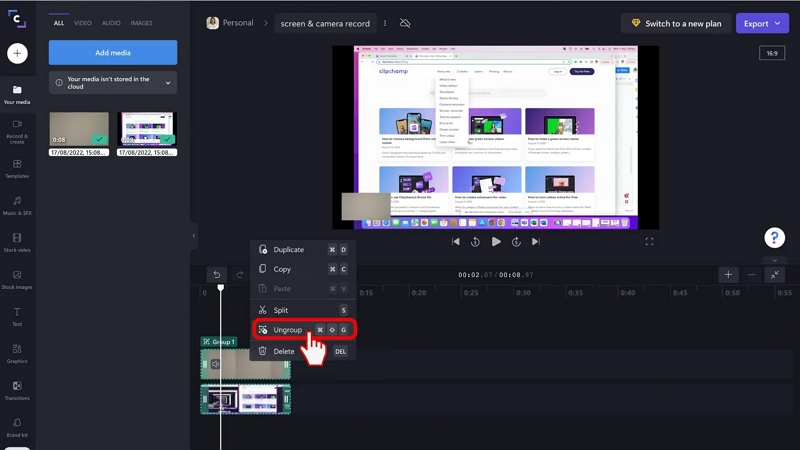This screenshot has width=800, height=450.
Task: Click the Add media button
Action: tap(113, 53)
